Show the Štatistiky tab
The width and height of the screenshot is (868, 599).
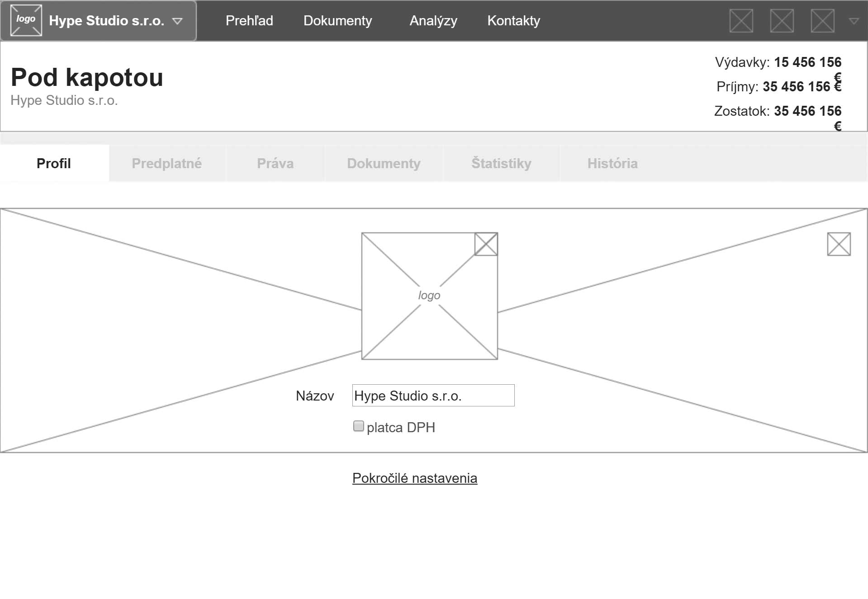501,163
